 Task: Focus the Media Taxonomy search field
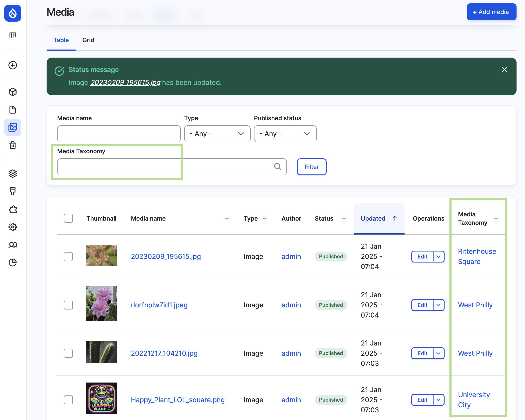(x=172, y=167)
